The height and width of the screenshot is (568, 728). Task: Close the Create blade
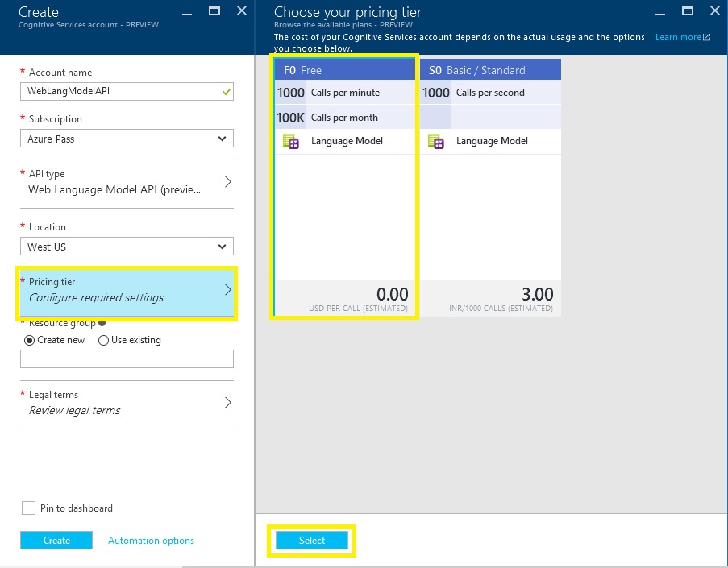coord(242,10)
